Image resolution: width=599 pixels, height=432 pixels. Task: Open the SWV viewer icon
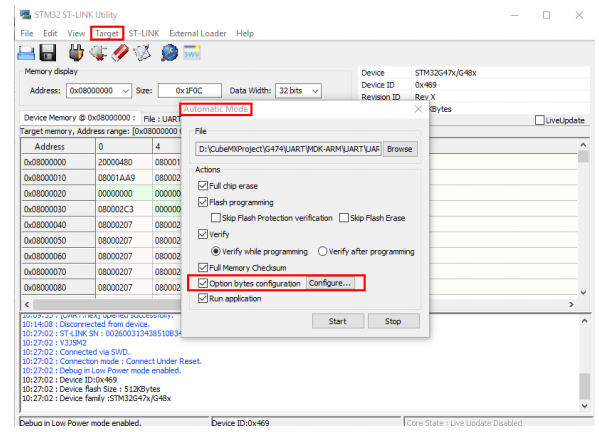[x=192, y=53]
